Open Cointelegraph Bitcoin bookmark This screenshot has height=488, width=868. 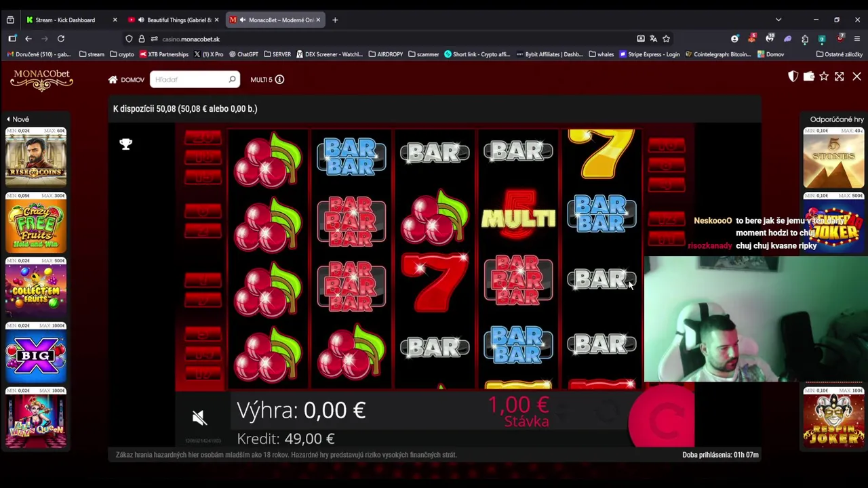717,54
